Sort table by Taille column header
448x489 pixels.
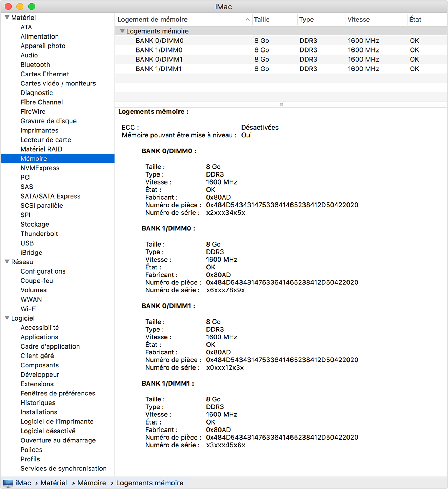(x=262, y=20)
